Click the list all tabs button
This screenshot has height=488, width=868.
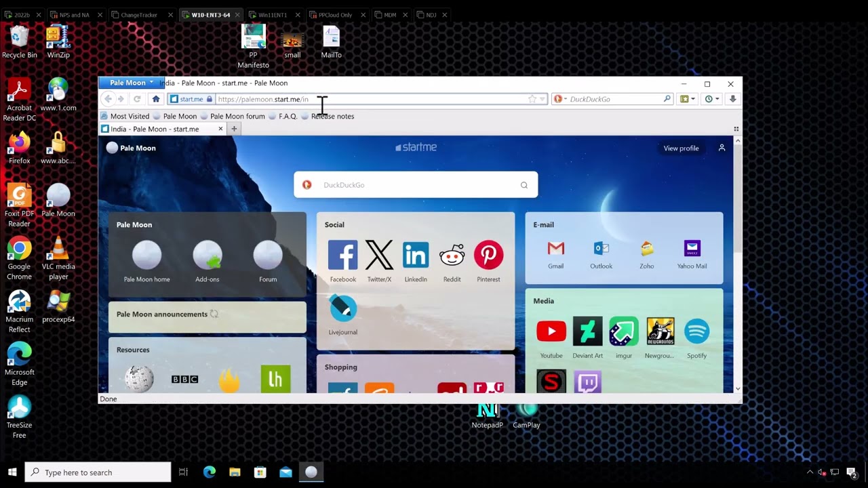(x=736, y=129)
